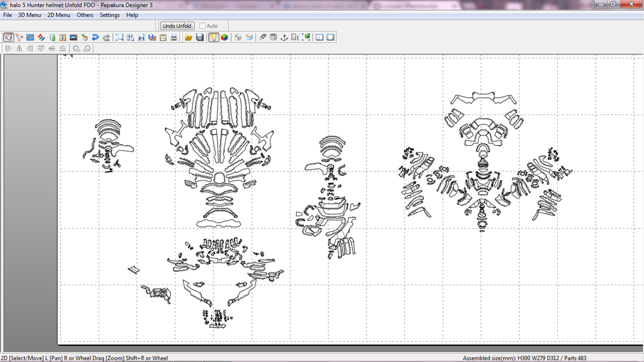The height and width of the screenshot is (362, 644).
Task: Open the 3D Menu
Action: pos(30,15)
